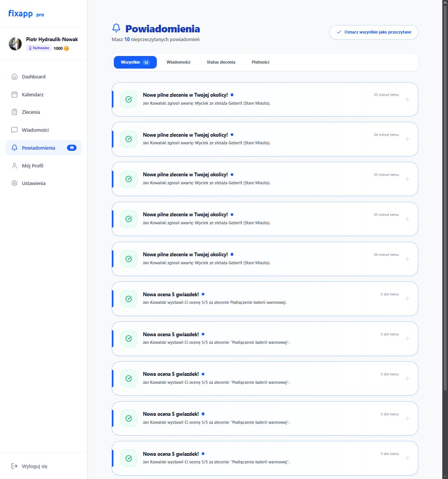Screen dimensions: 448x479
Task: Click arrow on the 33 minut temu notification
Action: (x=407, y=99)
